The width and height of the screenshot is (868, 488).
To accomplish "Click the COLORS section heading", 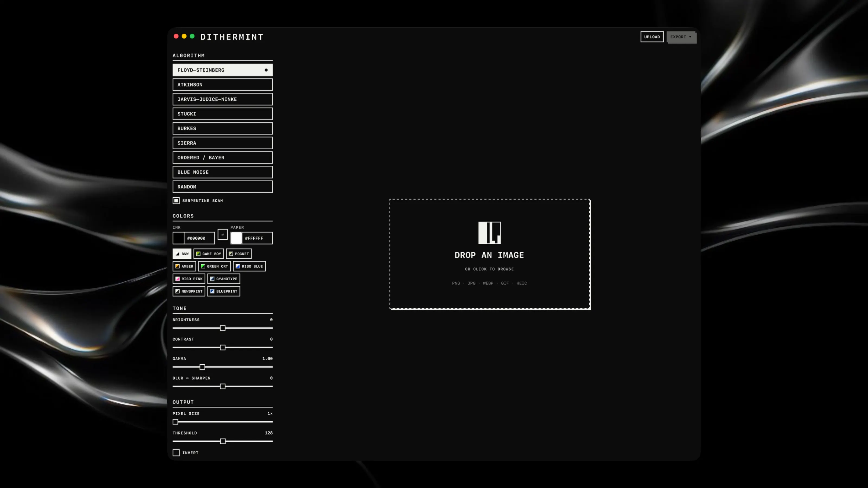I will click(x=183, y=216).
